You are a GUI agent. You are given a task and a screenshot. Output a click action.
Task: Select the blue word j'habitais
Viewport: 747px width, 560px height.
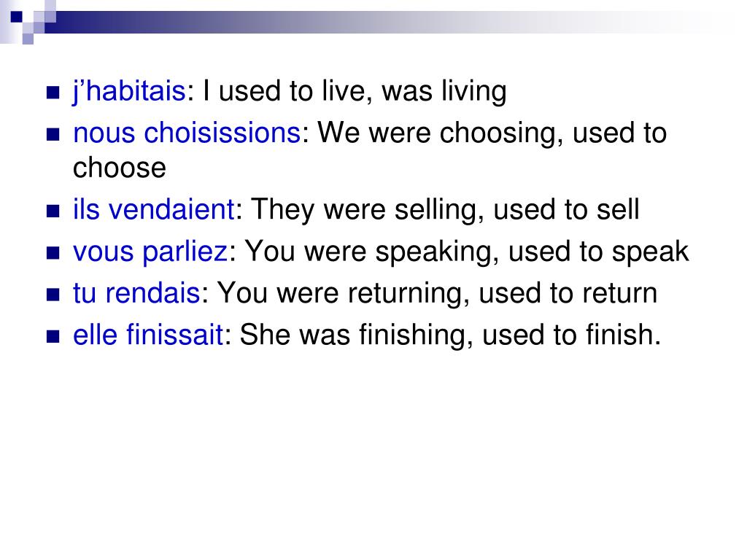coord(128,91)
